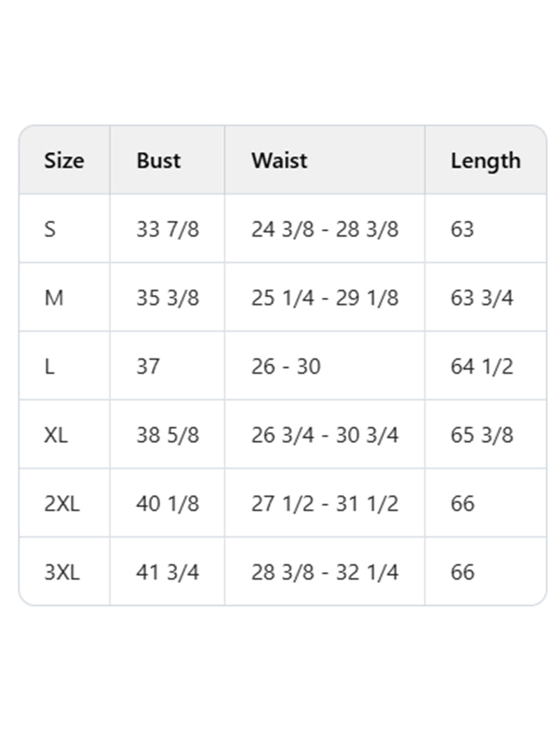The width and height of the screenshot is (560, 735).
Task: Click the Waist column header
Action: click(x=279, y=160)
